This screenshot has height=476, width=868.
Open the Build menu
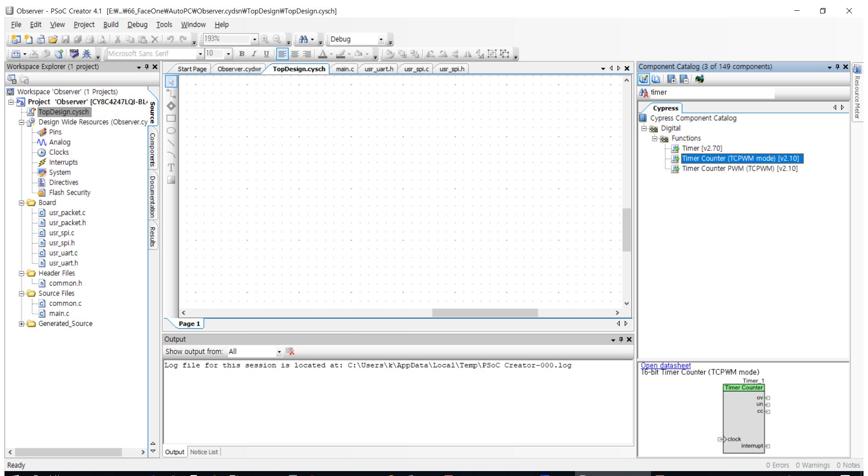[111, 25]
